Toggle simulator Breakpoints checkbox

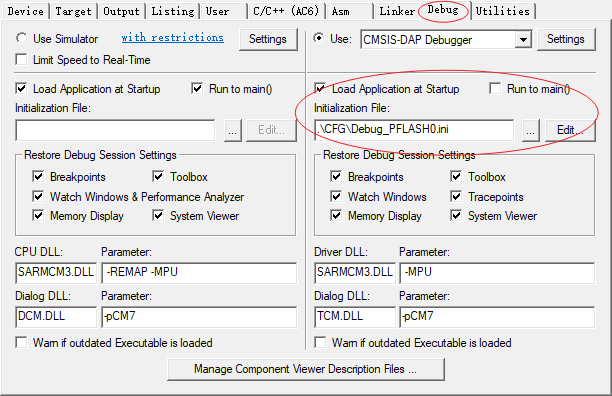click(38, 176)
